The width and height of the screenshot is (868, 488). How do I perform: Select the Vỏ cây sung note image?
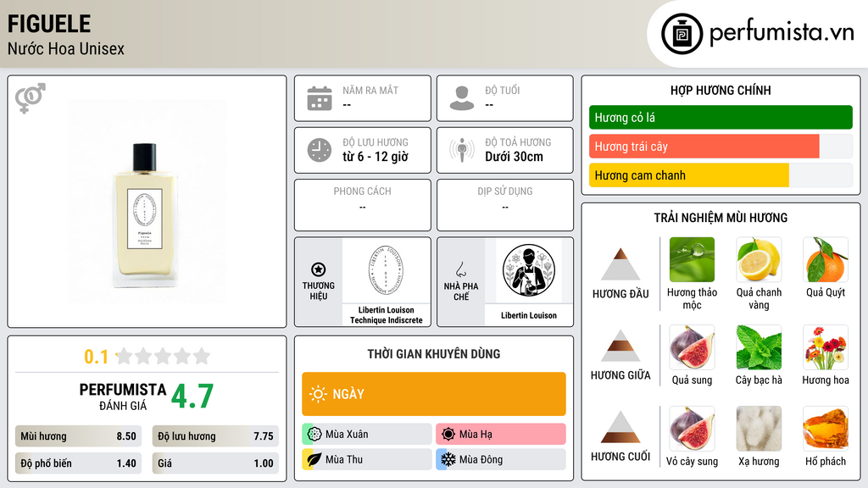[x=692, y=429]
